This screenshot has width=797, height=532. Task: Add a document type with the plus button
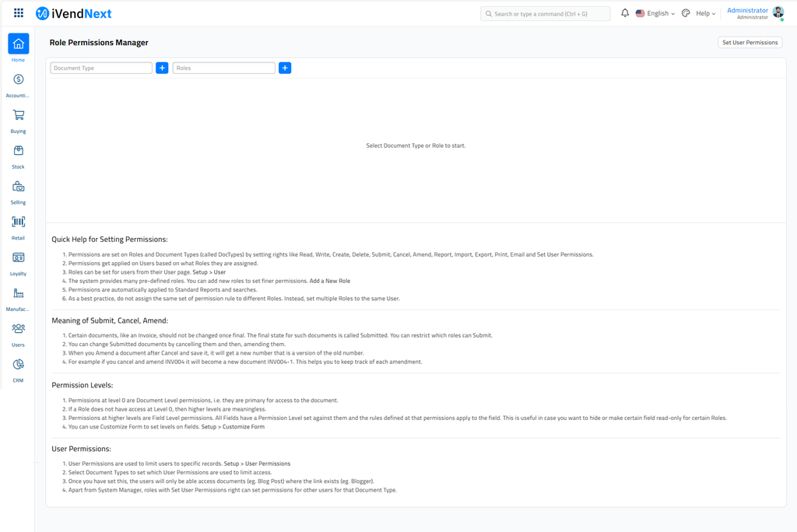click(162, 68)
